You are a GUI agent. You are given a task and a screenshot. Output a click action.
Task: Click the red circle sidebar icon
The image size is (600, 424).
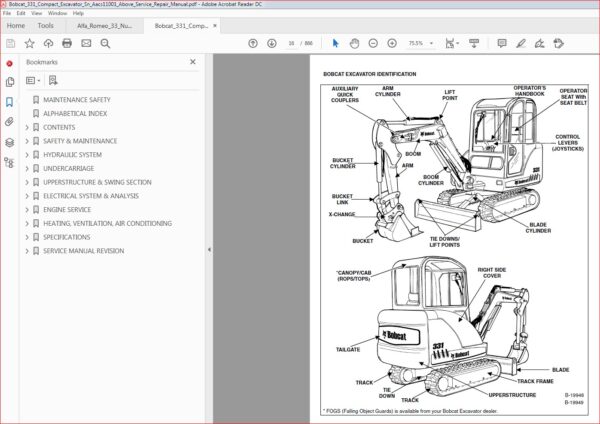(x=10, y=64)
